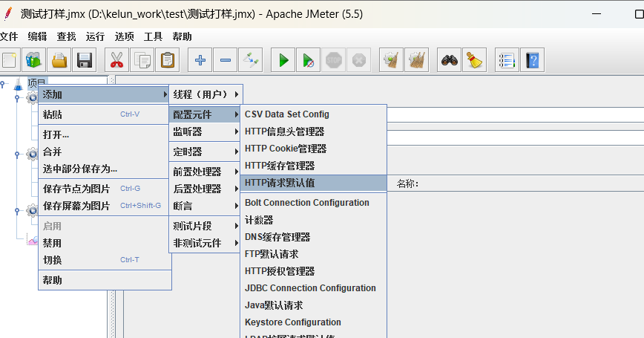Collapse all nodes with minus icon

click(225, 60)
